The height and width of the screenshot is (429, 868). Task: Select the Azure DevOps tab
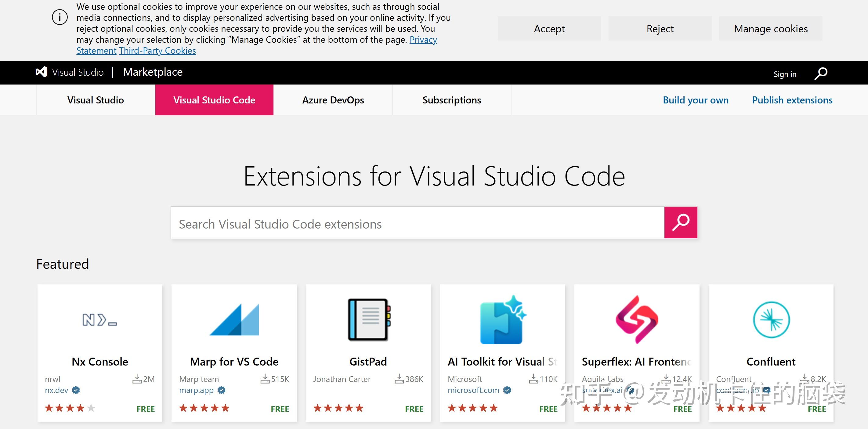333,100
